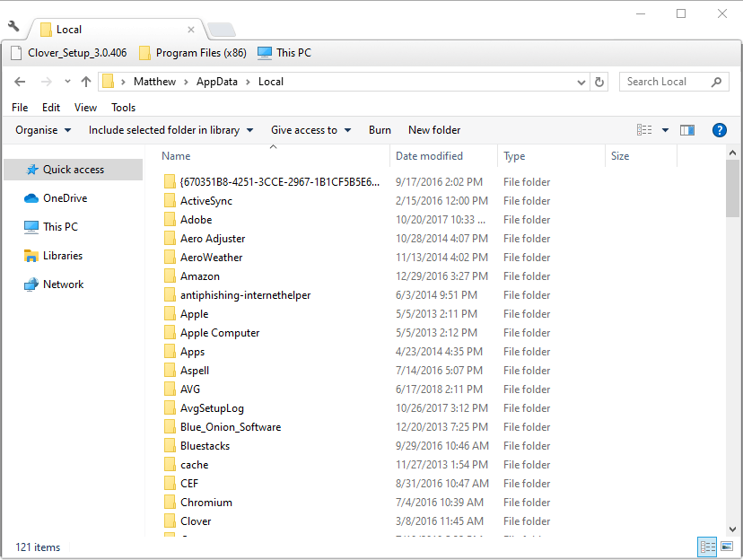Change view with view icon
This screenshot has width=743, height=560.
644,130
